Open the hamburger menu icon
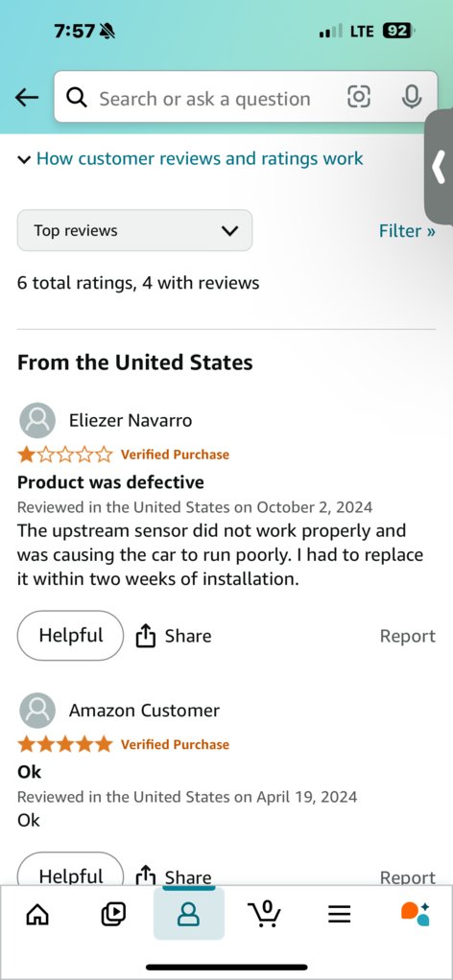The width and height of the screenshot is (453, 980). tap(339, 915)
